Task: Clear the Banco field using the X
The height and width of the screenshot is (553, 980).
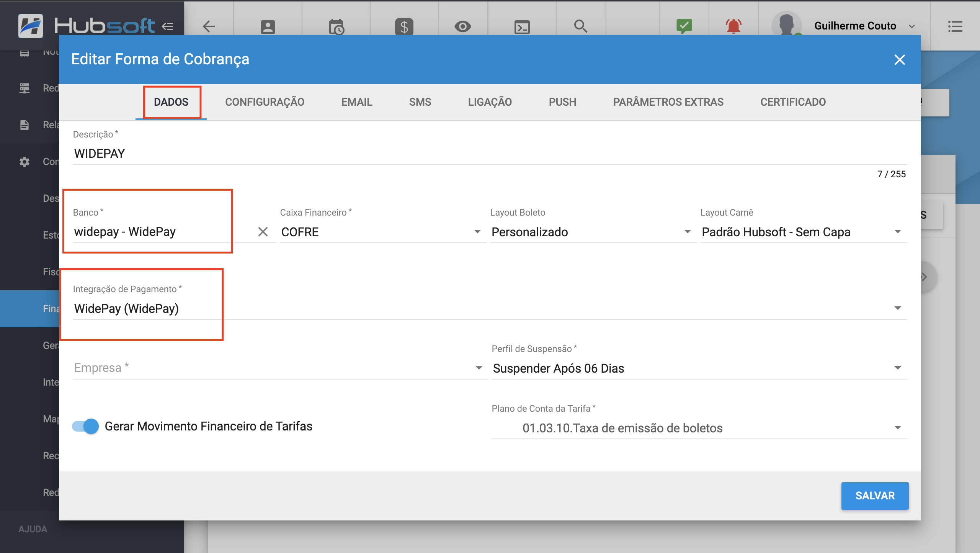Action: pyautogui.click(x=263, y=231)
